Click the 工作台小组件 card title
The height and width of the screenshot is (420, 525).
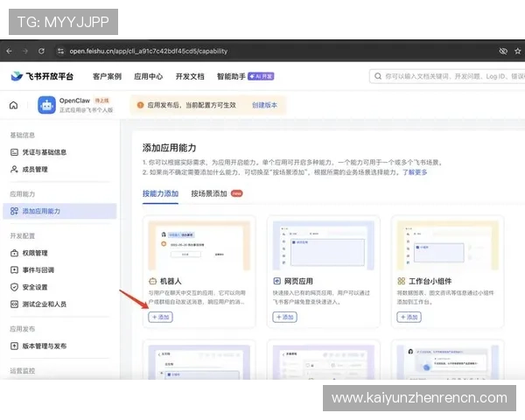click(430, 282)
